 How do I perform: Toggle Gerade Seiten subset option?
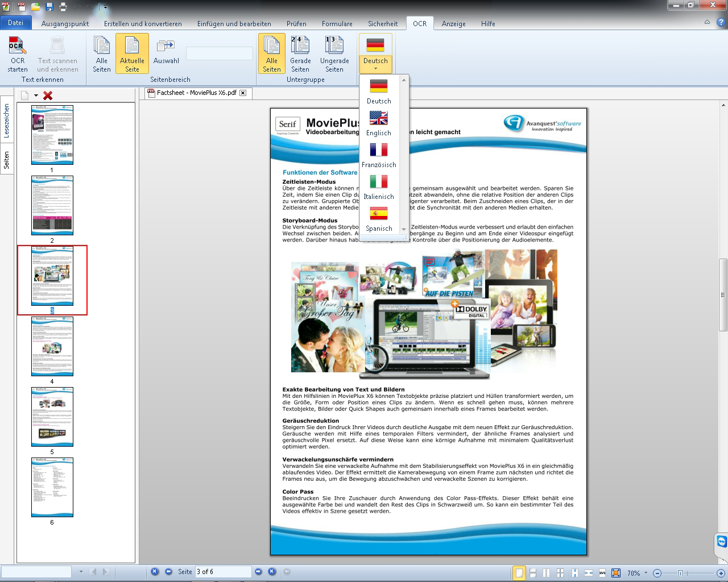point(300,53)
